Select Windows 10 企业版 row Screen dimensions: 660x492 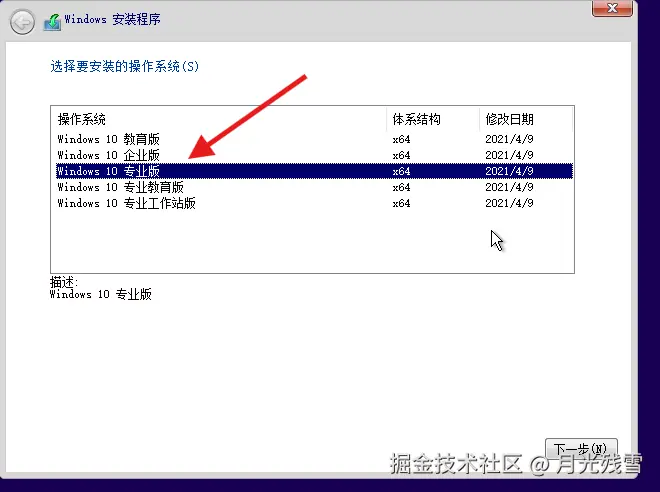point(314,155)
